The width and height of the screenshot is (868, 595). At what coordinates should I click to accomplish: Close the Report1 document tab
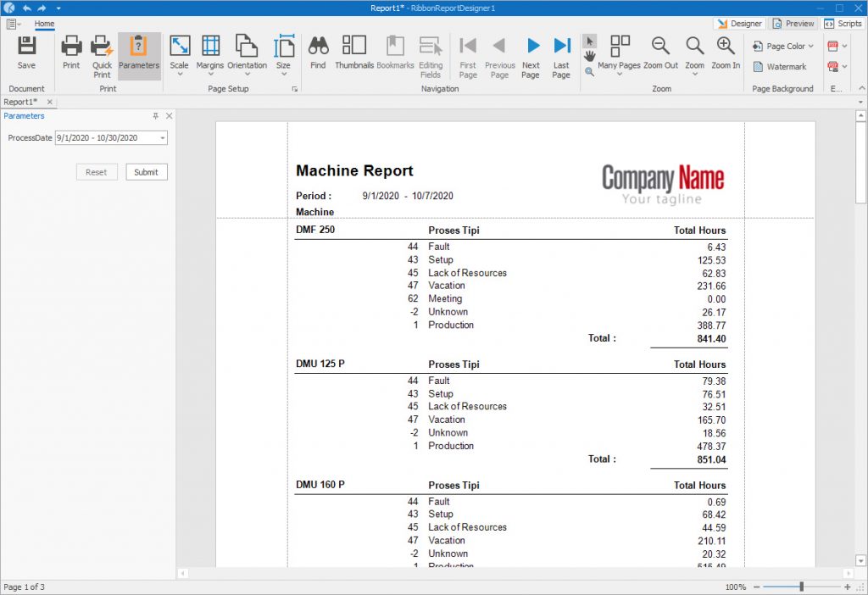point(50,102)
